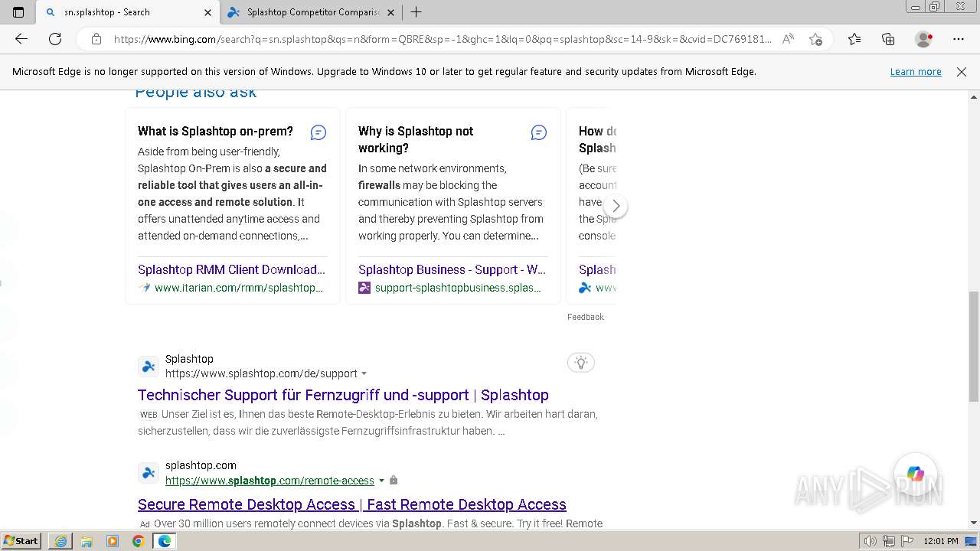Open Secure Remote Desktop Access result

[x=352, y=504]
